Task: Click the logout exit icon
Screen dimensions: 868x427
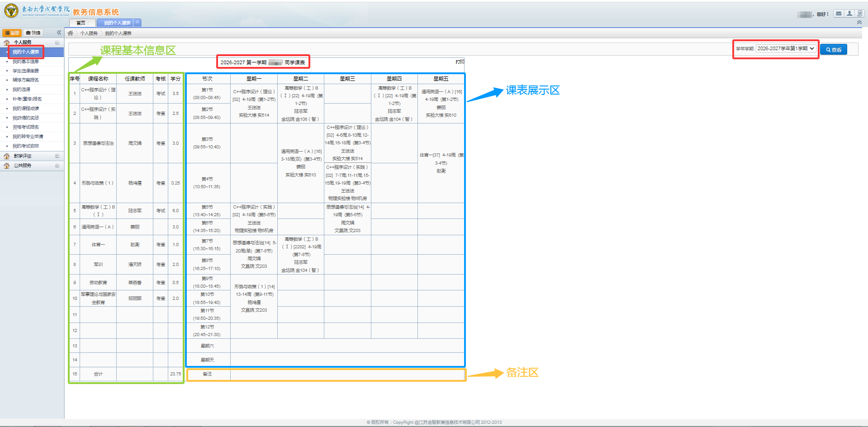Action: pyautogui.click(x=860, y=14)
